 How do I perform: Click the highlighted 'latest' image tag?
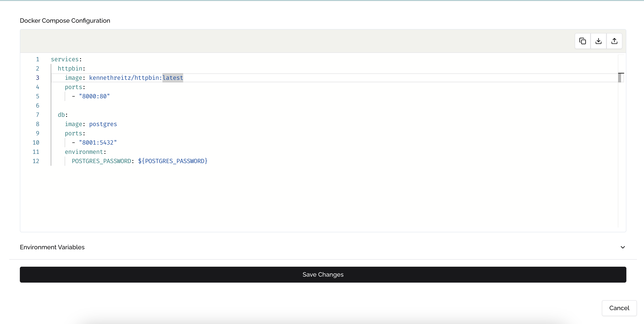(x=173, y=78)
